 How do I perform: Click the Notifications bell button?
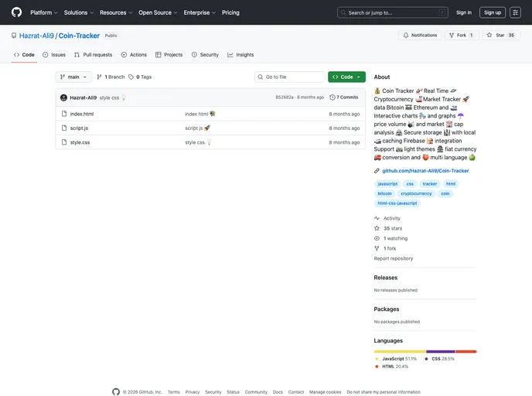420,36
